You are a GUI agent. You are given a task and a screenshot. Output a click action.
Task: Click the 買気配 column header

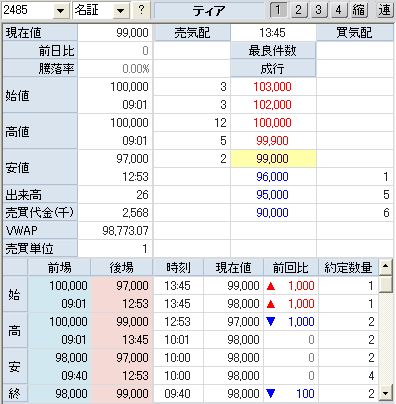tap(355, 33)
